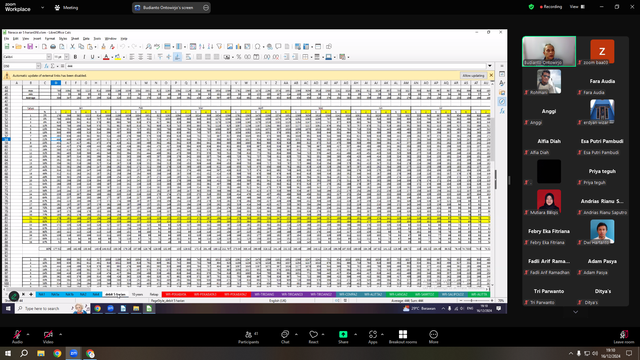Screen dimensions: 640x360
Task: Open the Sheet menu in Calc
Action: (75, 39)
